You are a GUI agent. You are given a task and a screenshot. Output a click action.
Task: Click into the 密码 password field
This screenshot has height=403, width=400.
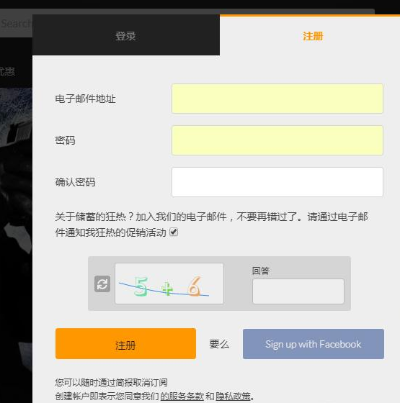pos(277,140)
